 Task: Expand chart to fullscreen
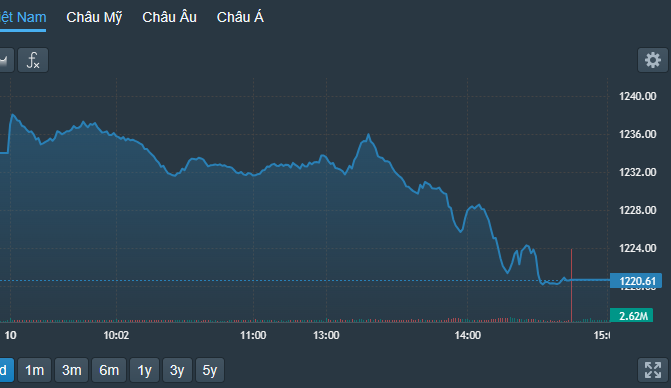click(653, 370)
